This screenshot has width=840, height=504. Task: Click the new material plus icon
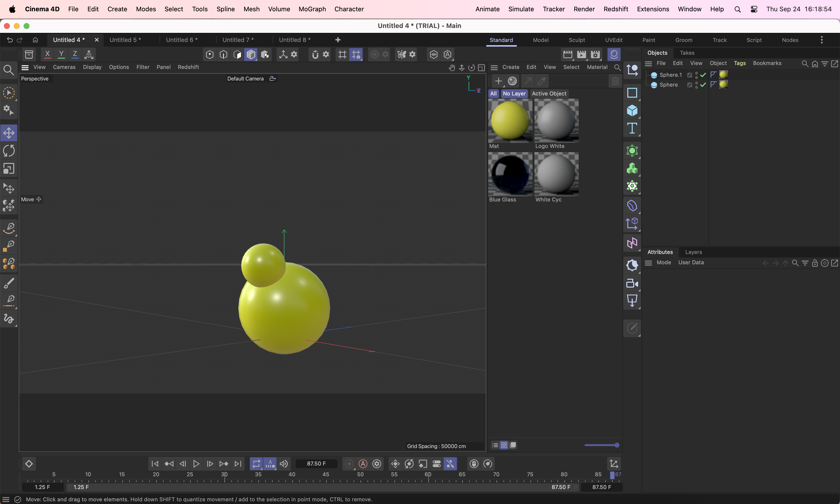(x=498, y=81)
